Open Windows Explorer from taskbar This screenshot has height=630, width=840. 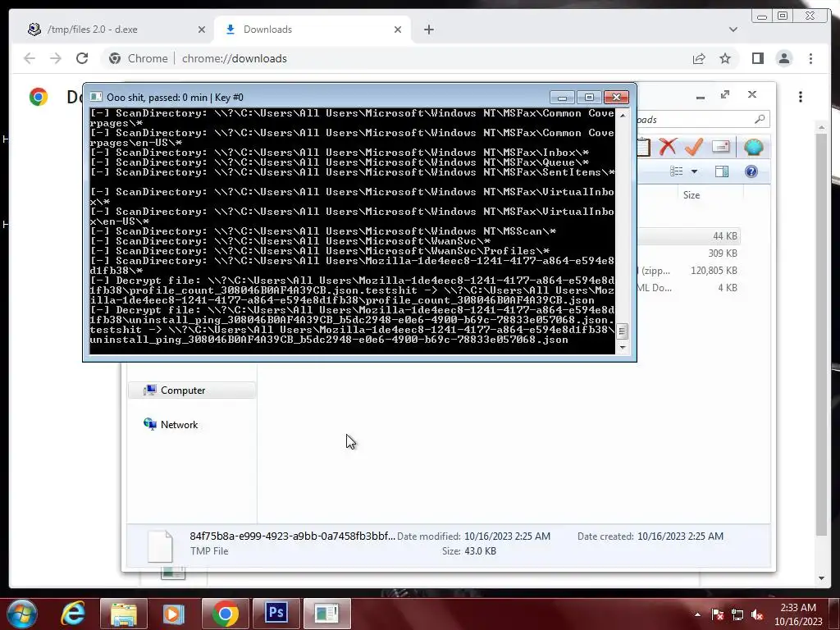pos(124,614)
